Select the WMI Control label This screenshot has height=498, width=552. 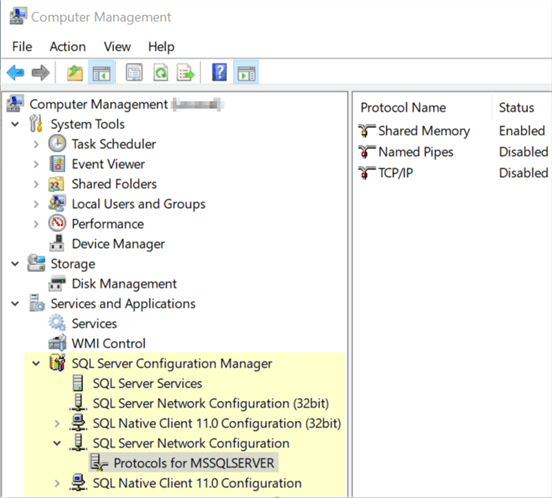[108, 343]
